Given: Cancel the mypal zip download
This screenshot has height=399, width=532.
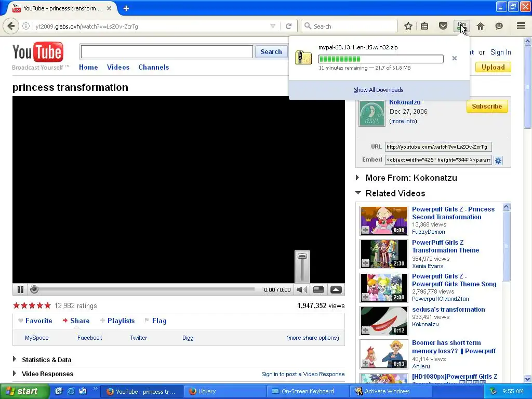Looking at the screenshot, I should coord(454,58).
